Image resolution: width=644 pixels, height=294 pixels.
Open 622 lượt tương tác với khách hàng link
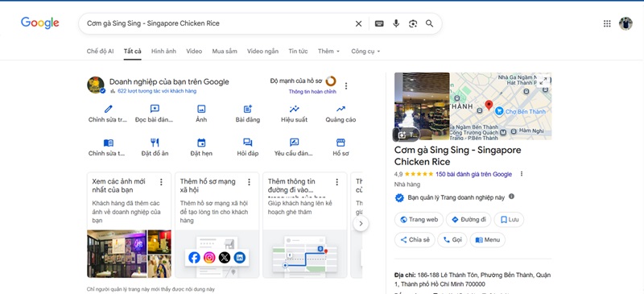(x=157, y=91)
